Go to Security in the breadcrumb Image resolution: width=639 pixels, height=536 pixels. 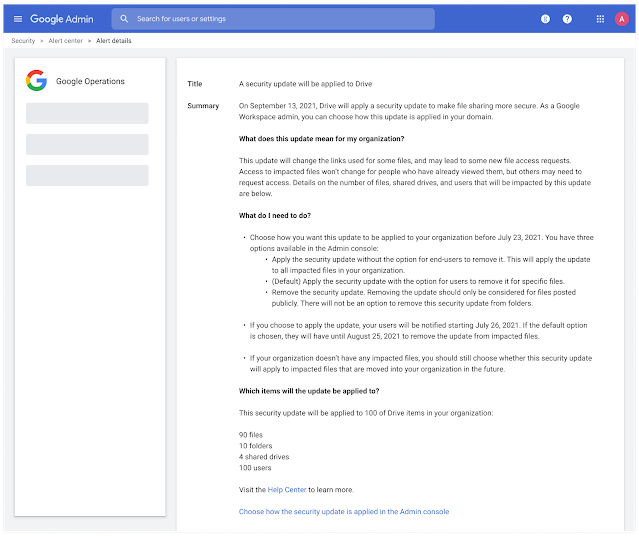coord(23,41)
